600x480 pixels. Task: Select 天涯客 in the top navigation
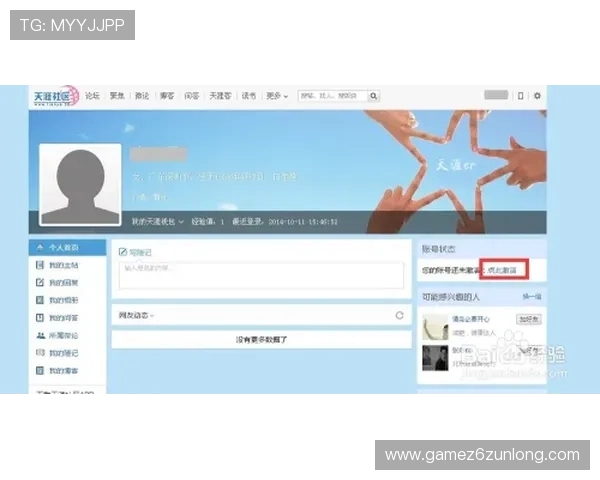[x=219, y=96]
